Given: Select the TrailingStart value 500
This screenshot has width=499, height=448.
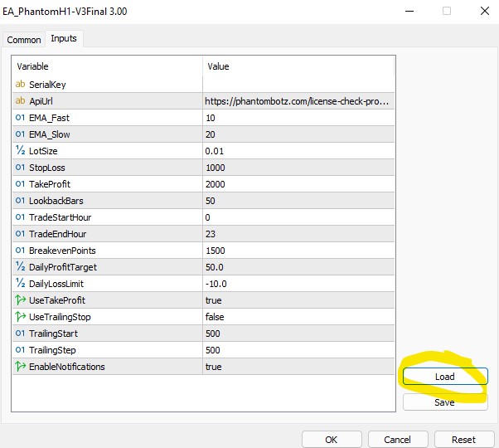Looking at the screenshot, I should tap(298, 334).
